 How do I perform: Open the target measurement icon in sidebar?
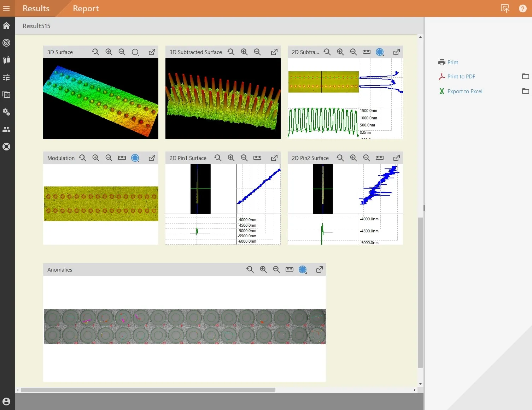[6, 43]
